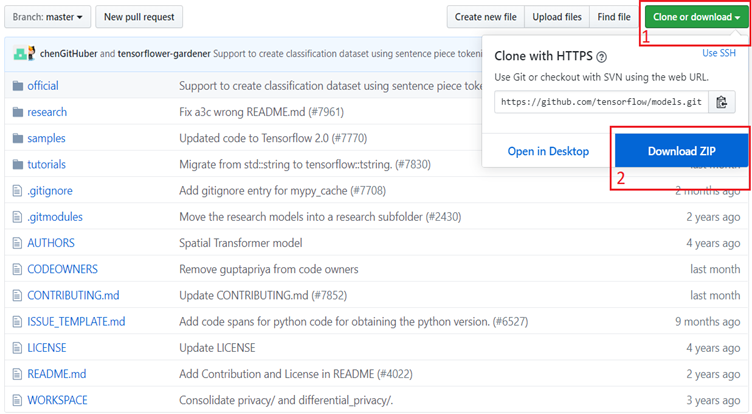Click '3 years ago' on WORKSPACE row
752x414 pixels.
[x=713, y=401]
